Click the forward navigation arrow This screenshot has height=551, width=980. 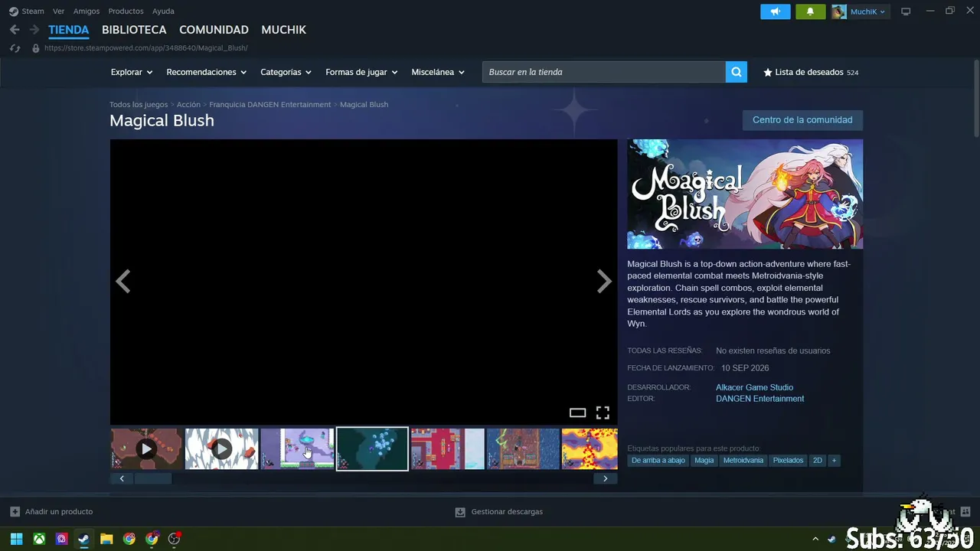pyautogui.click(x=34, y=30)
